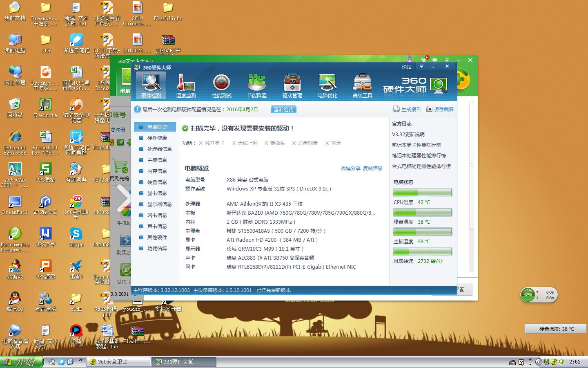The image size is (588, 368).
Task: Select 处理器信息 in the sidebar
Action: [x=155, y=149]
